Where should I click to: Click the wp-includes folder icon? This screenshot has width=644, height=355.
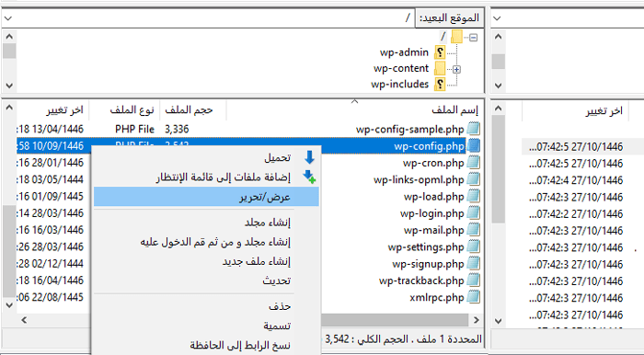440,84
